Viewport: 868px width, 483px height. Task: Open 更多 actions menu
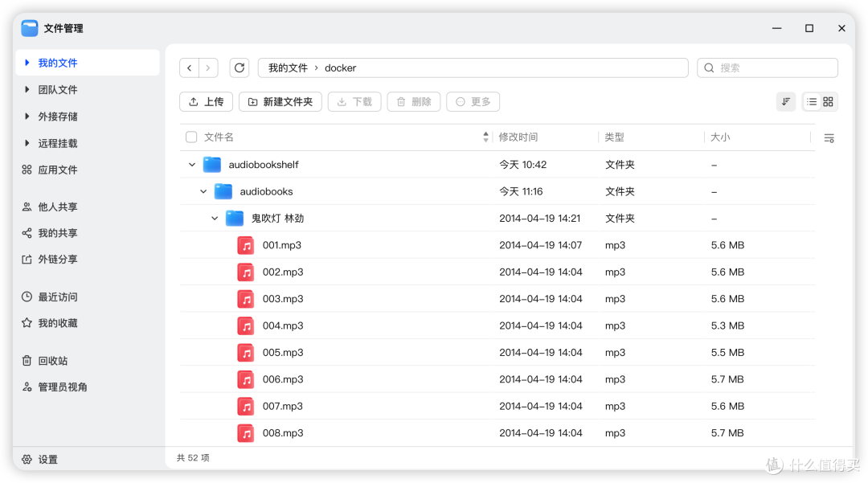(473, 102)
